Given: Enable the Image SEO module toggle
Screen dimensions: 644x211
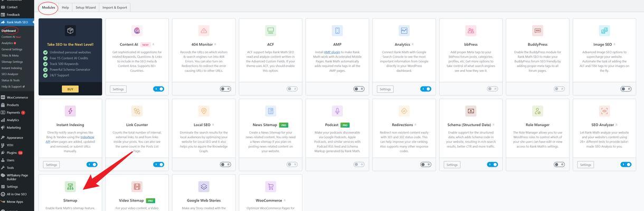Looking at the screenshot, I should pyautogui.click(x=626, y=89).
